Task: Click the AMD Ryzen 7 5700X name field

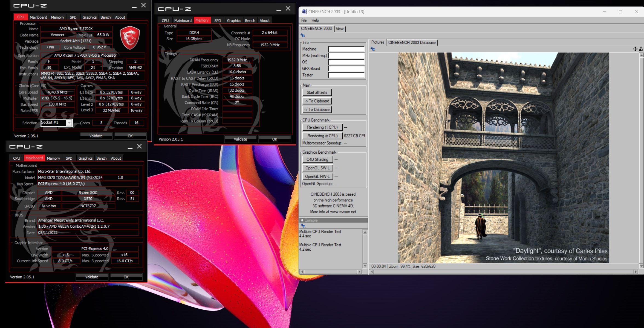Action: coord(76,29)
